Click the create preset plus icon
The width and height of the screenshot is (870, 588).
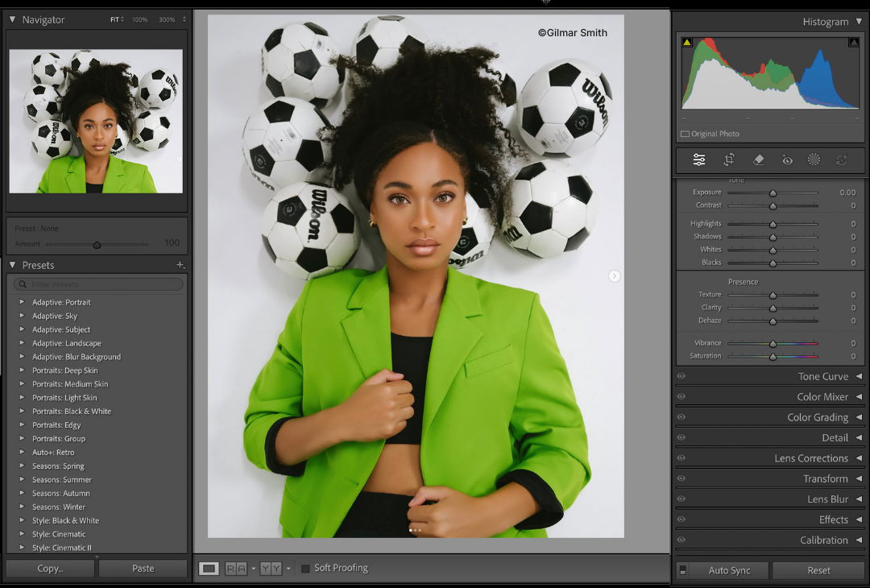pos(180,264)
